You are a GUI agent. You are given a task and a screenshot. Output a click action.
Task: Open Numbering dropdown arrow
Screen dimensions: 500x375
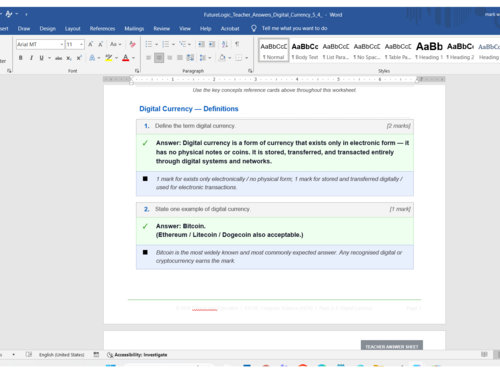point(173,44)
